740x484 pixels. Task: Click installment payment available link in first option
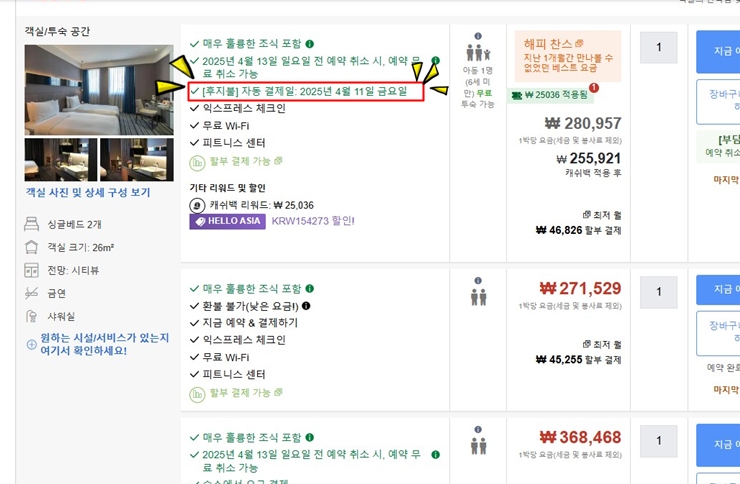pyautogui.click(x=245, y=161)
